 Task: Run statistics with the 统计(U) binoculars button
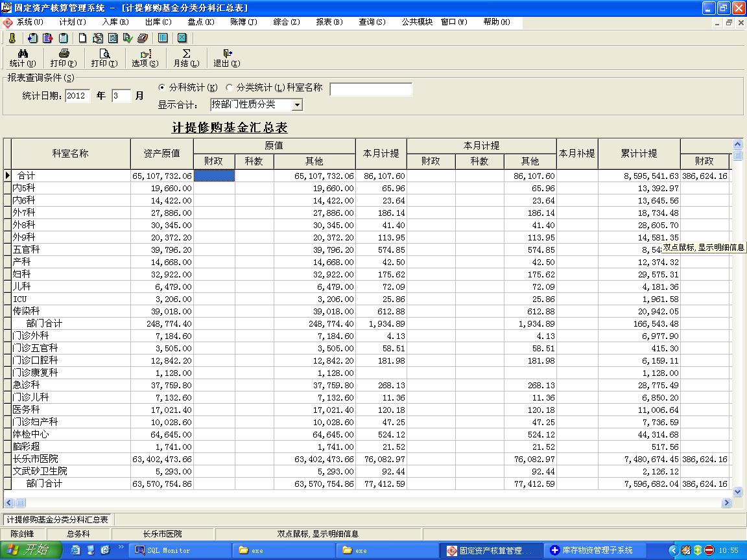click(x=23, y=58)
